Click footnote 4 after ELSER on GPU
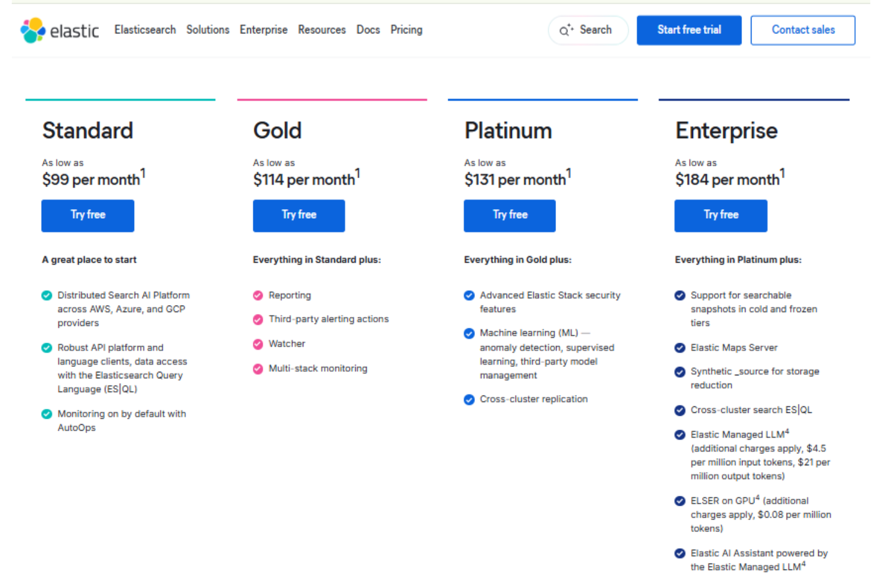 757,498
